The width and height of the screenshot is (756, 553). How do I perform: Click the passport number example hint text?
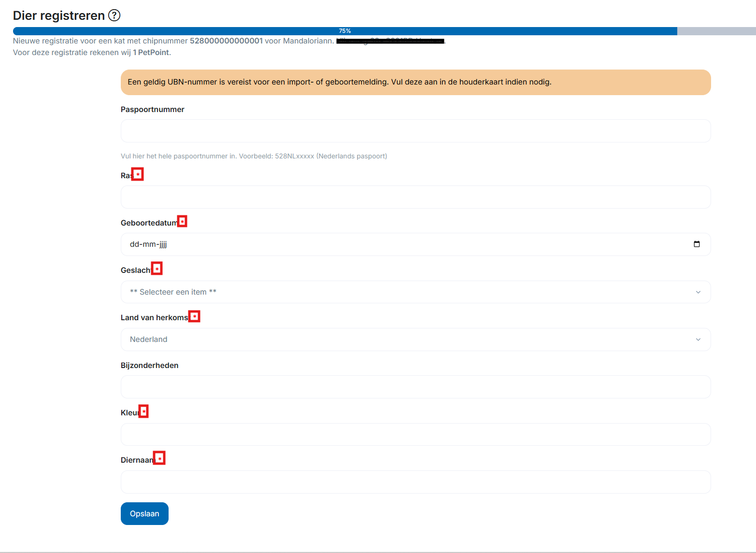[x=254, y=156]
